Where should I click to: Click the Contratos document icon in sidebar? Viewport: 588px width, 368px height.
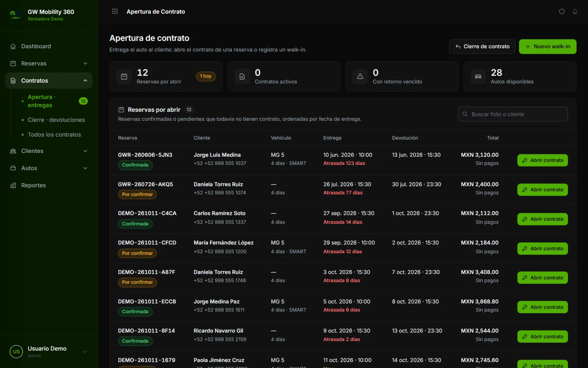13,81
